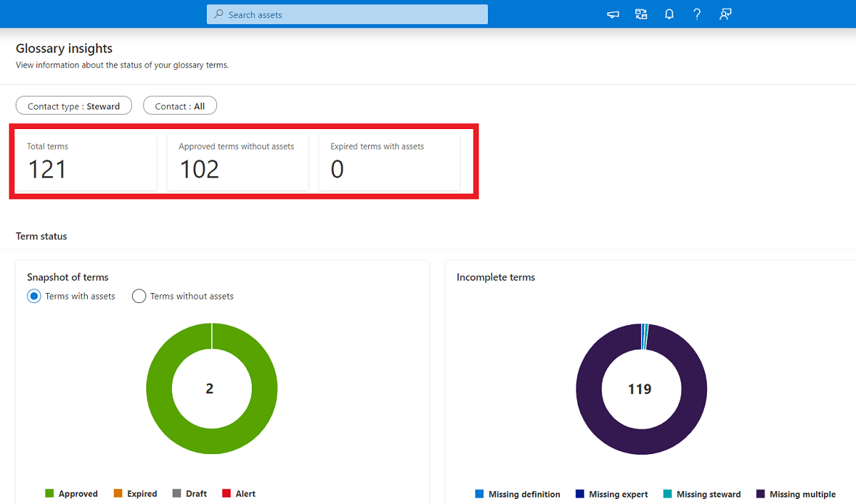
Task: Select the Terms without assets option
Action: [x=138, y=296]
